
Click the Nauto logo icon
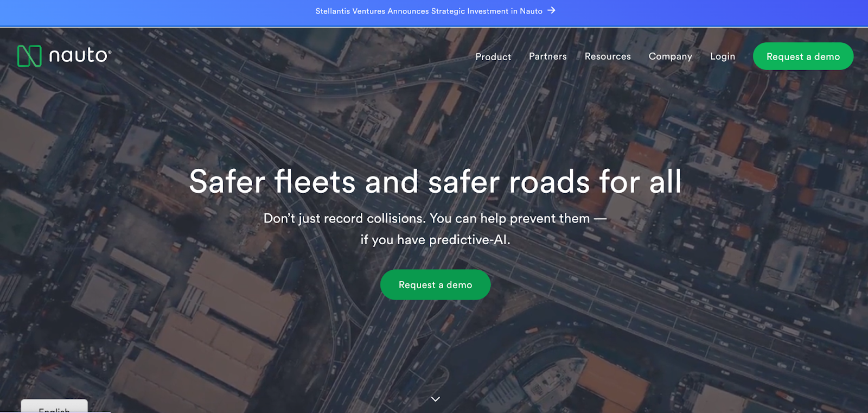click(29, 56)
